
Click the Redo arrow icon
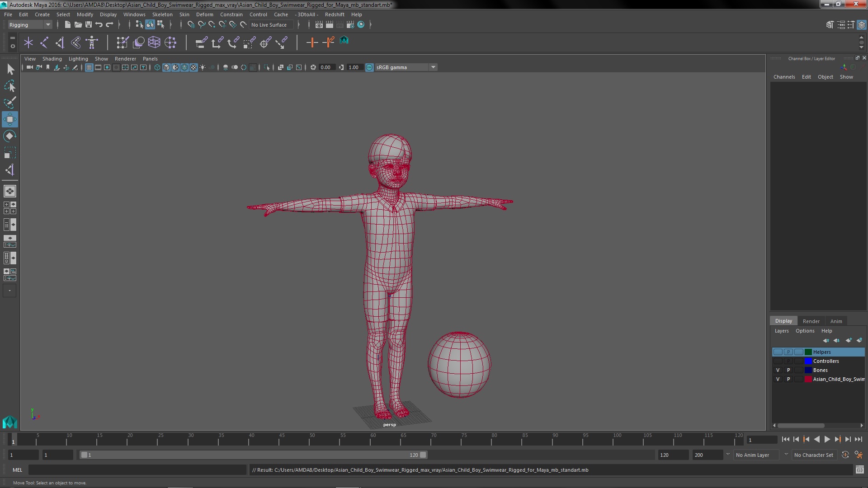click(109, 25)
